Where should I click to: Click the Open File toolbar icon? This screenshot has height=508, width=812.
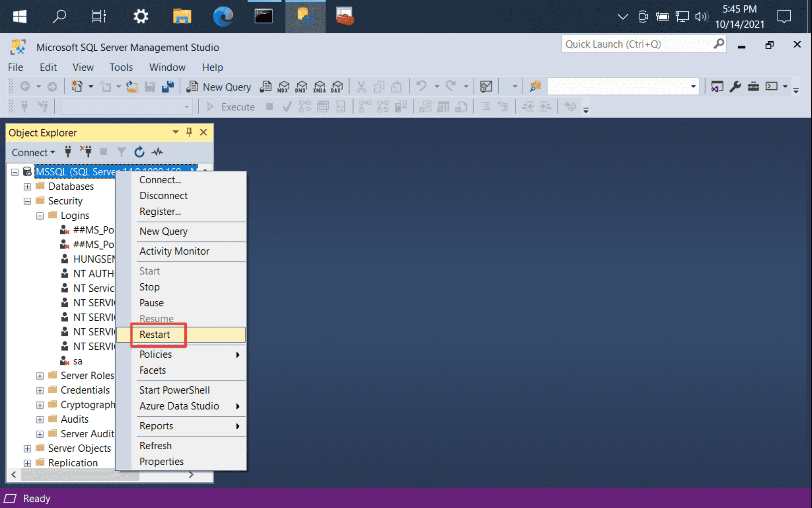pos(132,87)
